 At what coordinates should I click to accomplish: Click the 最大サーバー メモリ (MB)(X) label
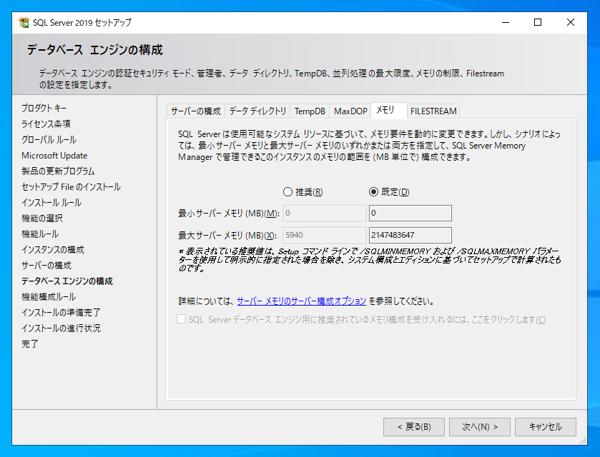coord(227,235)
